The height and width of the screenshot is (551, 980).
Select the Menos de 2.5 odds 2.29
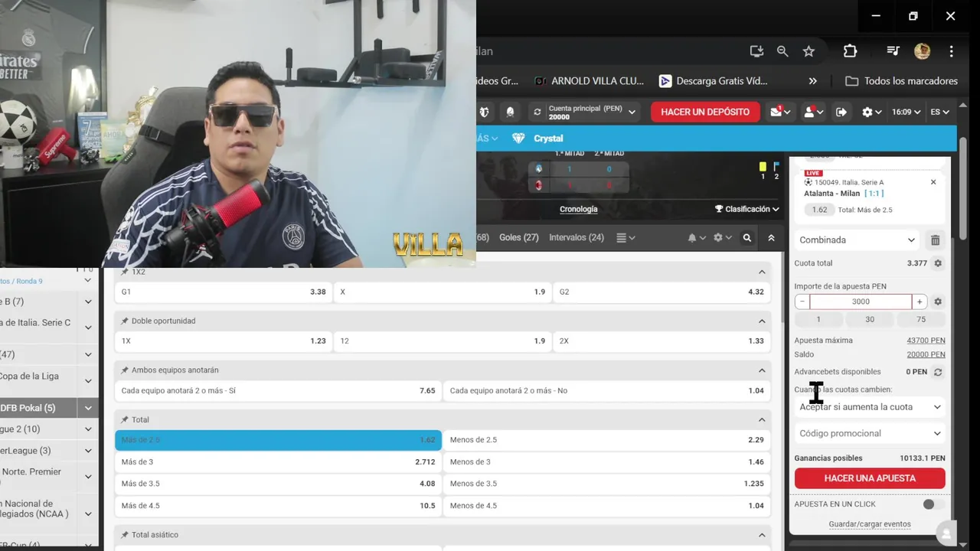[x=607, y=440]
